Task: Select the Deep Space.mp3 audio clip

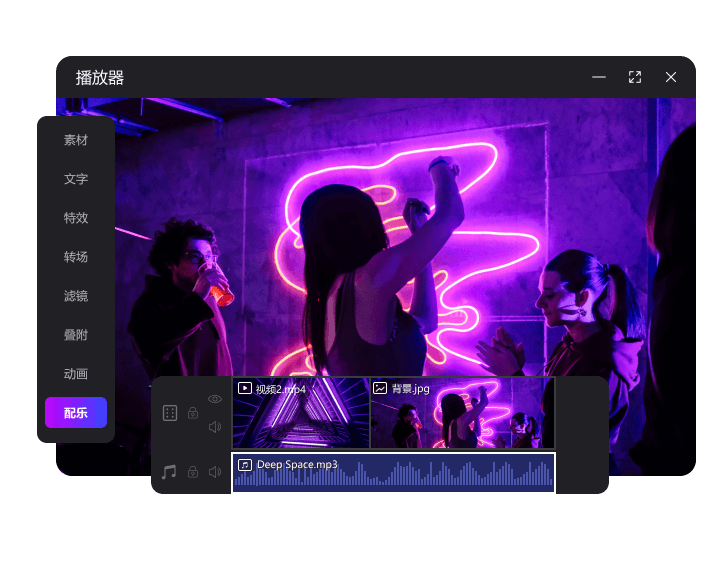Action: pyautogui.click(x=394, y=473)
